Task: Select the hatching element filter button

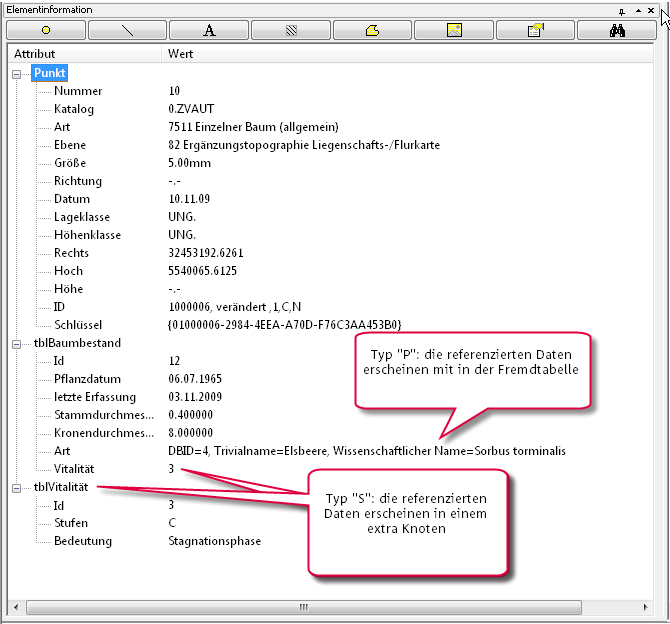Action: click(x=291, y=30)
